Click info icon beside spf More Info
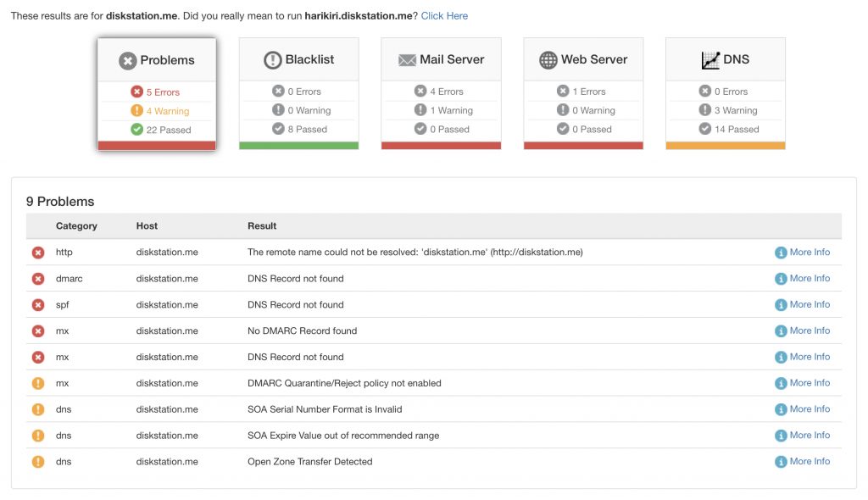 coord(781,305)
